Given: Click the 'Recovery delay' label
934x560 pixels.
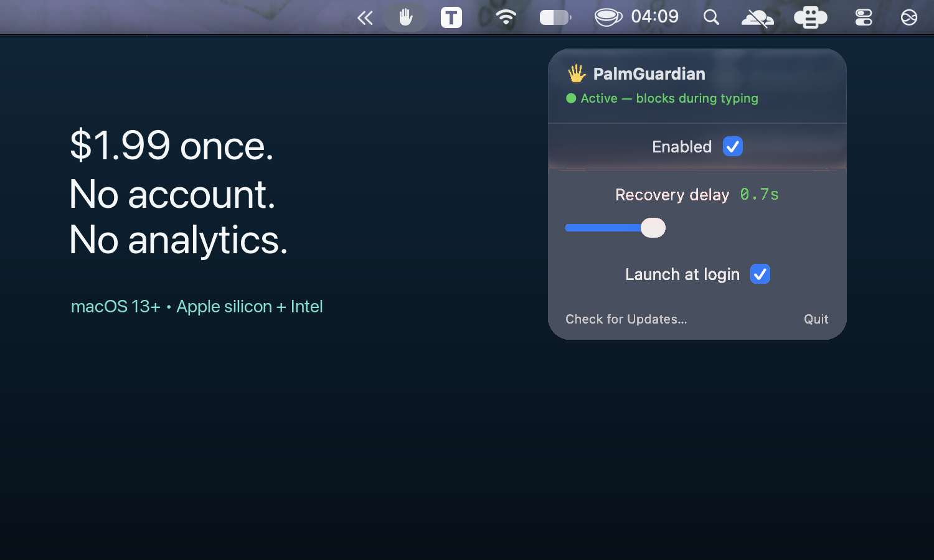Looking at the screenshot, I should point(672,195).
